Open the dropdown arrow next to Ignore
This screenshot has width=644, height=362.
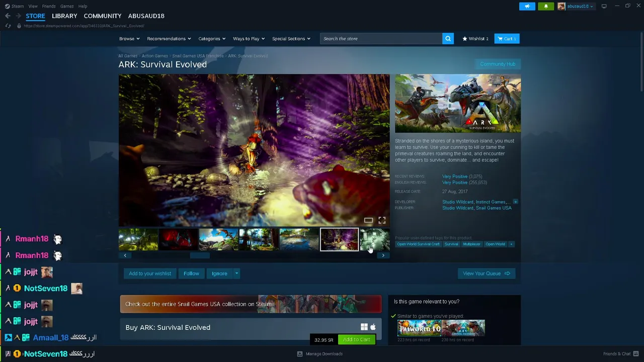tap(236, 274)
